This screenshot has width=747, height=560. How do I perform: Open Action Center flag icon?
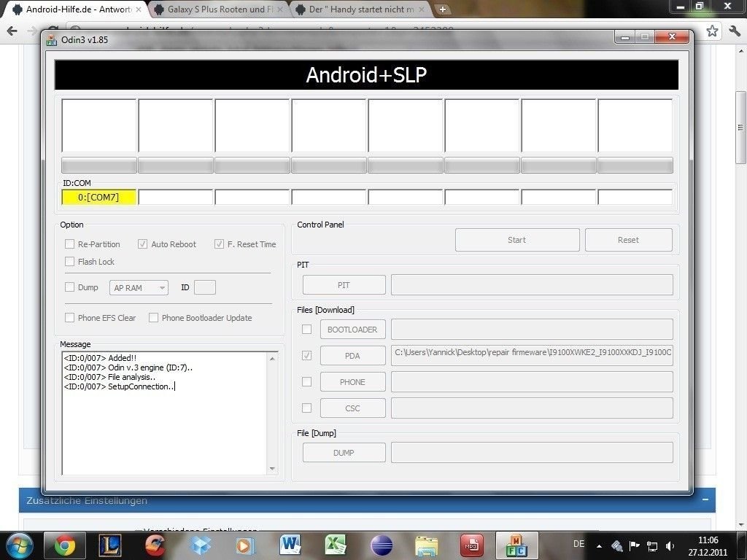tap(634, 545)
